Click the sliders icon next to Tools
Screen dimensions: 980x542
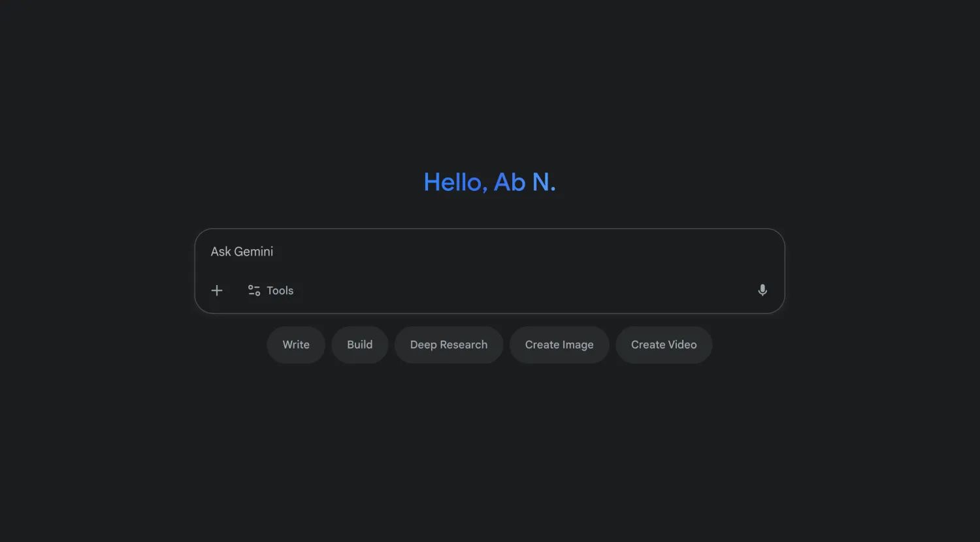(x=253, y=290)
